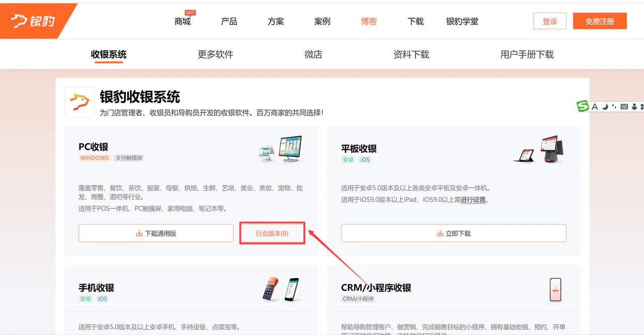Click the 银豹 logo in the header
Image resolution: width=644 pixels, height=335 pixels.
coord(33,21)
